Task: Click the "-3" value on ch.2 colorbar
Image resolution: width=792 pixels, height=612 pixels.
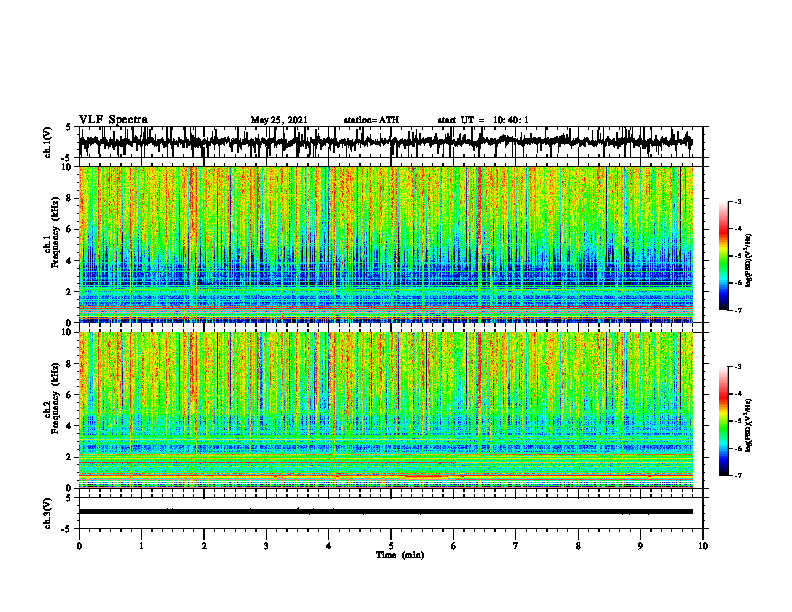Action: 738,367
